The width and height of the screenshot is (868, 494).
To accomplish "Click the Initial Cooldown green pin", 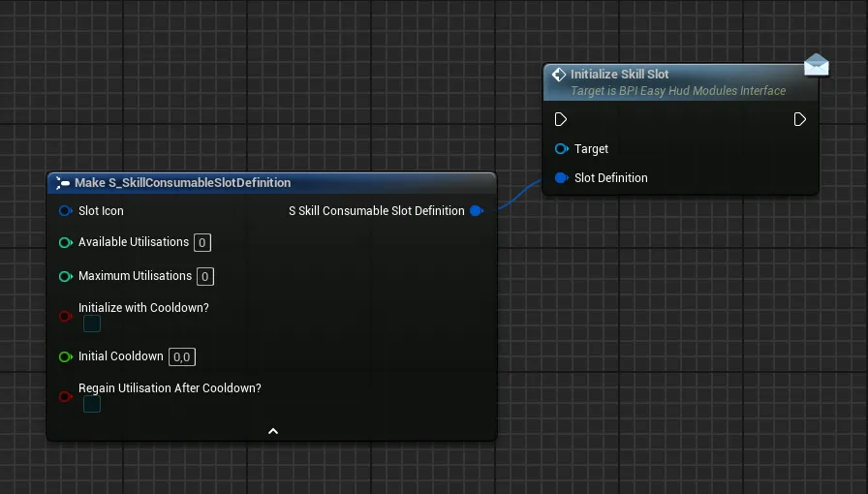I will [x=65, y=357].
